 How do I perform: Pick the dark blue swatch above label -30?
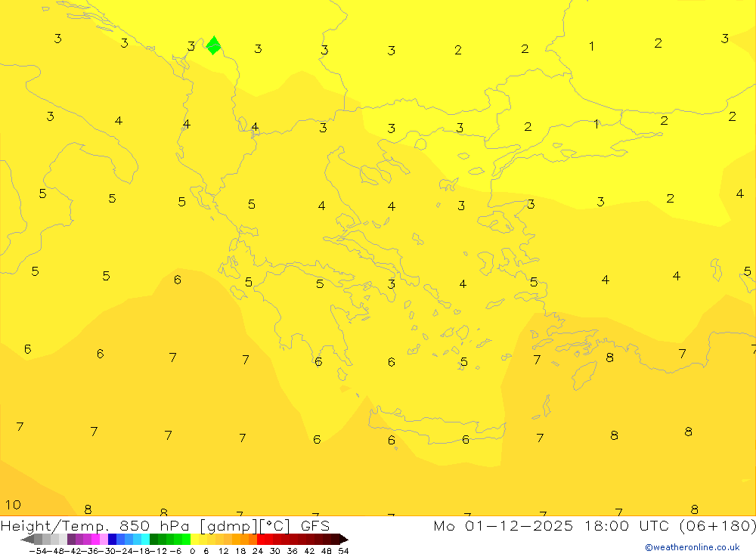pos(112,539)
